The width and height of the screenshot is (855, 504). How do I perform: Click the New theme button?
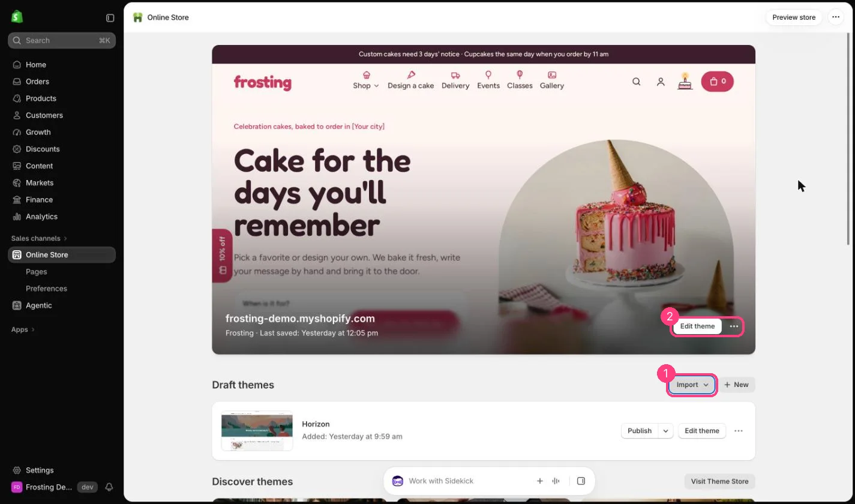pyautogui.click(x=736, y=385)
